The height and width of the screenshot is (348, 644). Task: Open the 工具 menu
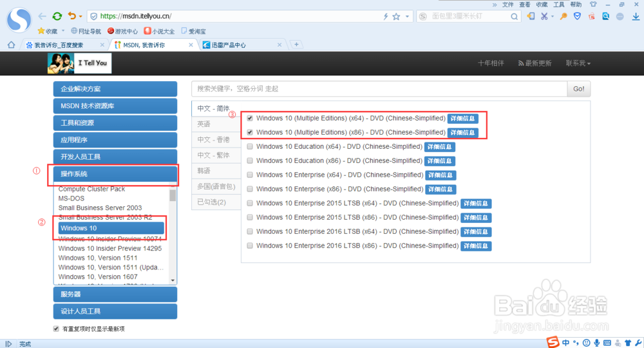tap(558, 5)
